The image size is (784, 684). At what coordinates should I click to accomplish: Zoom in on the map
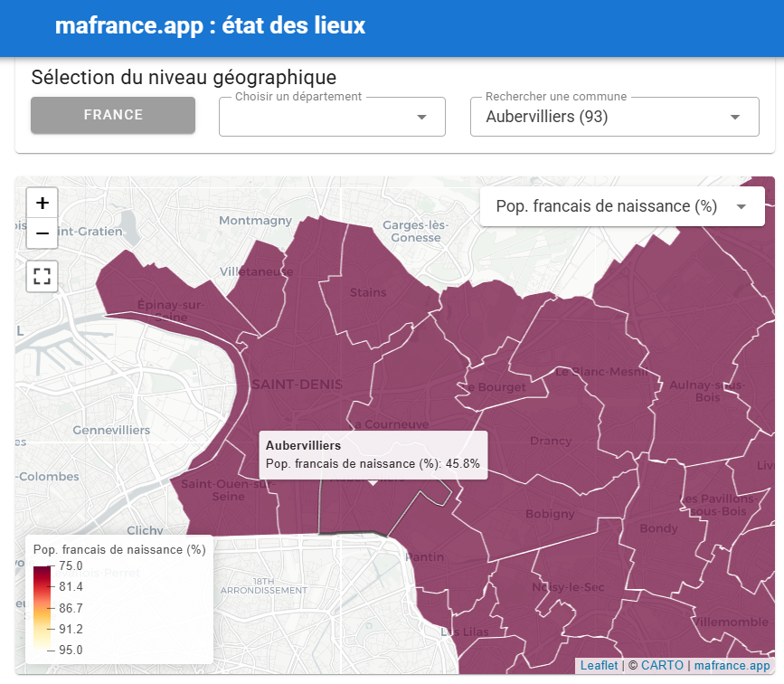[43, 203]
